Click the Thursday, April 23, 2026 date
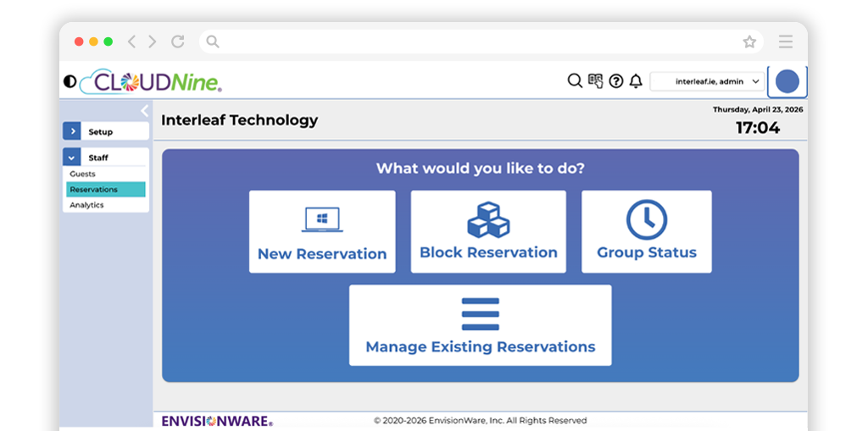 [758, 109]
